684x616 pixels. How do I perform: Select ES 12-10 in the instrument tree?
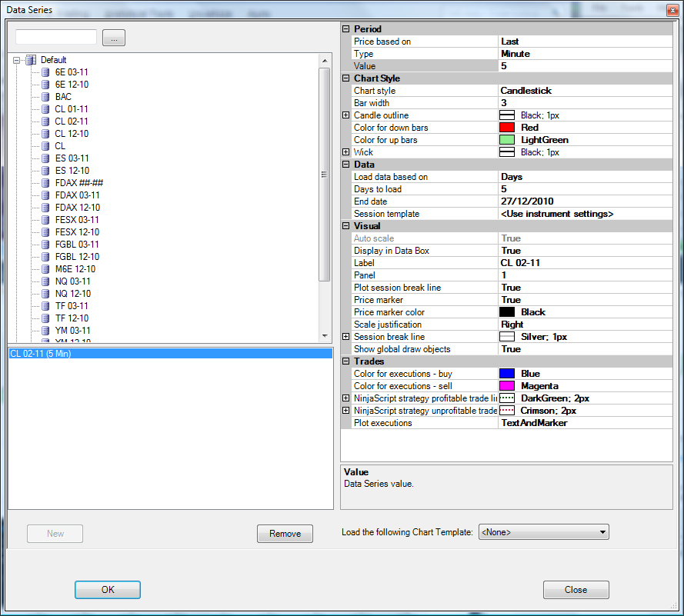click(x=72, y=171)
